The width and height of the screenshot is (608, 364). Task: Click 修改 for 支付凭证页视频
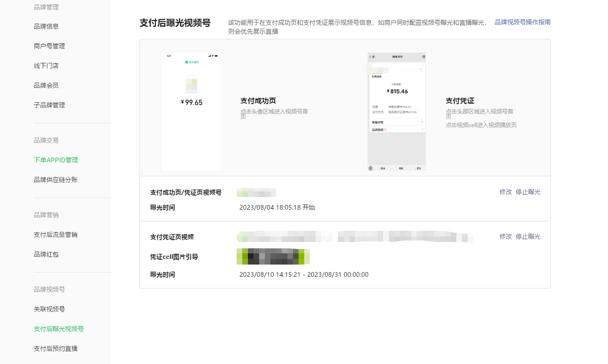[x=506, y=236]
